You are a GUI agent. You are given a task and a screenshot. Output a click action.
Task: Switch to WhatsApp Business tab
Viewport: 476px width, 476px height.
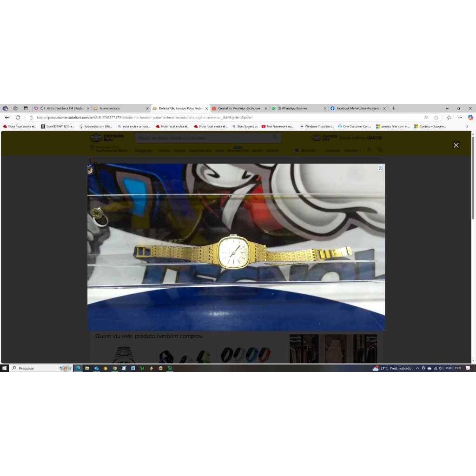pyautogui.click(x=298, y=108)
